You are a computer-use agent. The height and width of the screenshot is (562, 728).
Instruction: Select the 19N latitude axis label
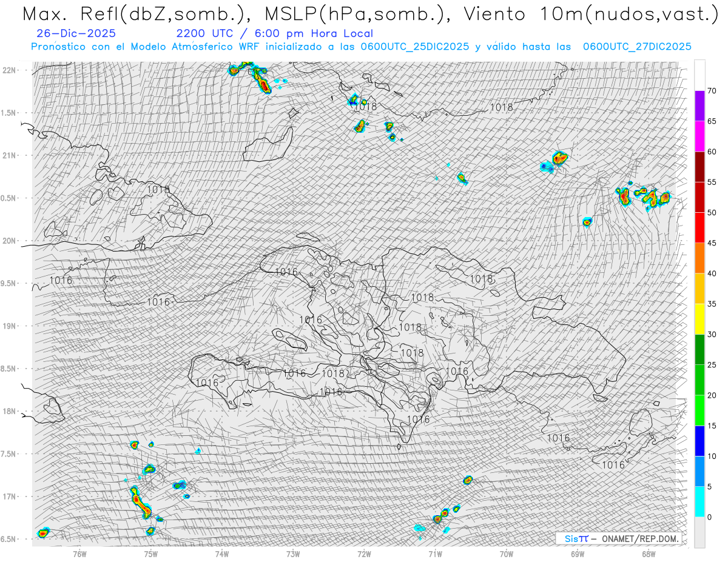(10, 326)
